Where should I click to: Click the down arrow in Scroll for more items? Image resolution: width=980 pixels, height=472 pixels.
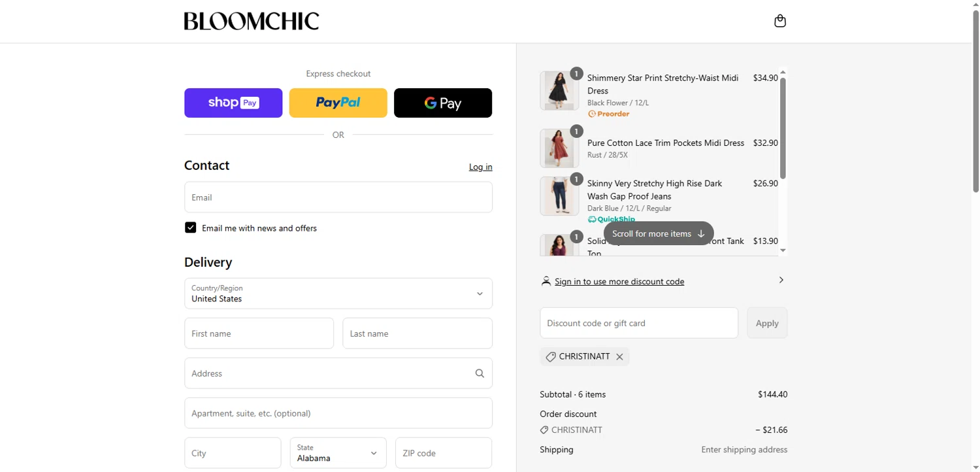(701, 233)
